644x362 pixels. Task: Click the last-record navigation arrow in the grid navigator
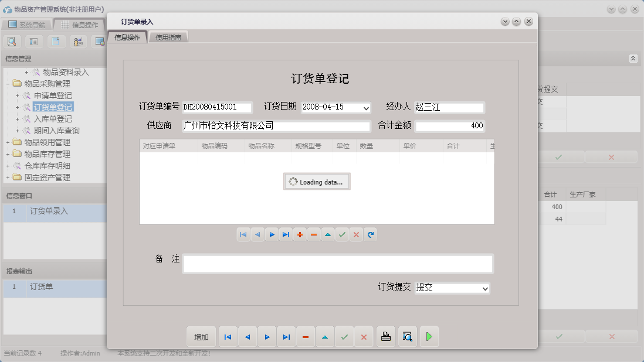(286, 234)
